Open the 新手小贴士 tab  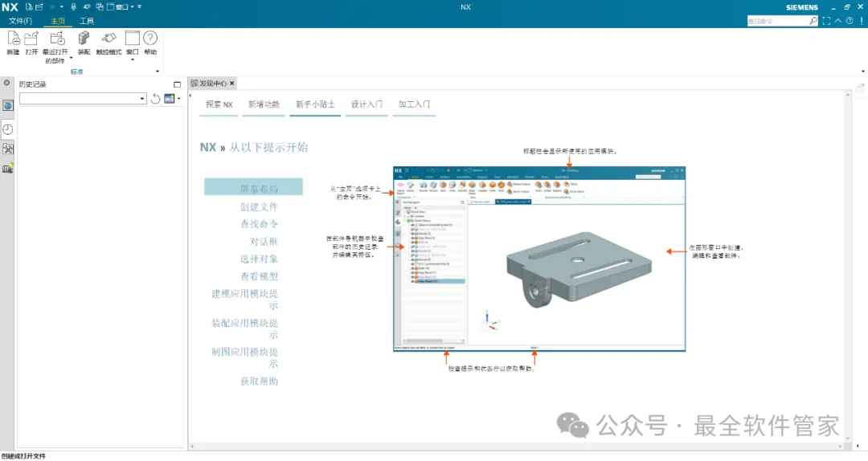pyautogui.click(x=315, y=104)
